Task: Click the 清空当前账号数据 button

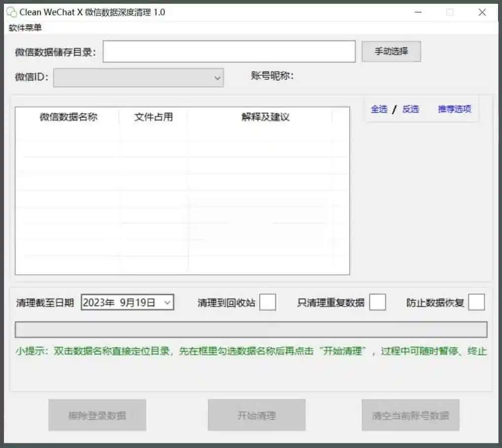Action: tap(410, 414)
